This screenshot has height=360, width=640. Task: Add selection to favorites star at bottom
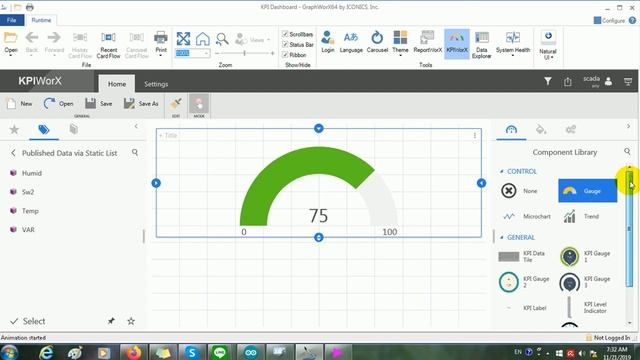[131, 321]
